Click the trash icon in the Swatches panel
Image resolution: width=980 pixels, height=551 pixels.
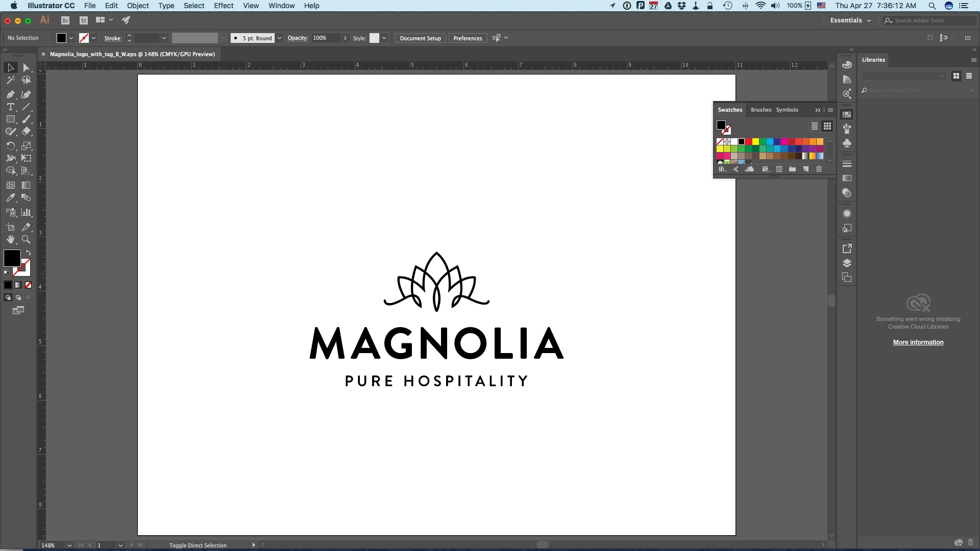coord(819,169)
